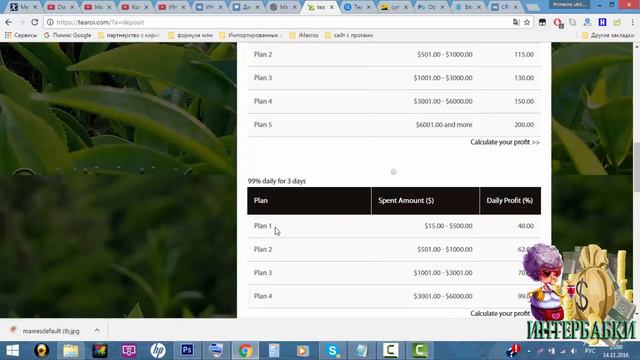The width and height of the screenshot is (640, 360).
Task: Open the Сервисы apps shortcut
Action: pos(20,36)
